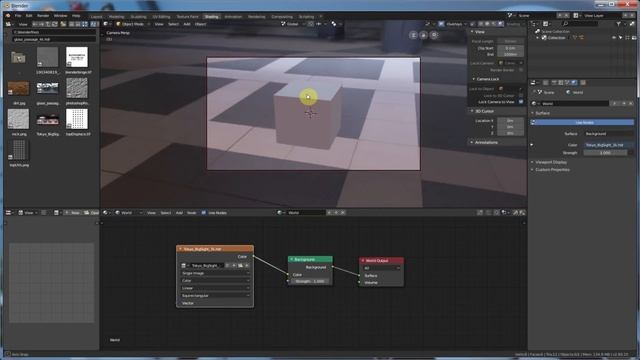Select the tripSch.png thumbnail
This screenshot has width=640, height=360.
coord(18,149)
